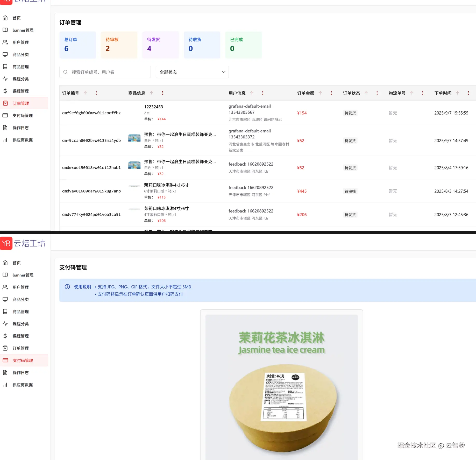
Task: Click the ¥445 order amount
Action: click(x=302, y=191)
